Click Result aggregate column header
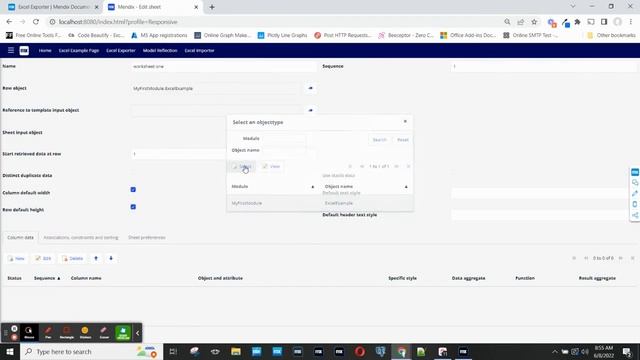This screenshot has height=360, width=640. click(x=597, y=278)
